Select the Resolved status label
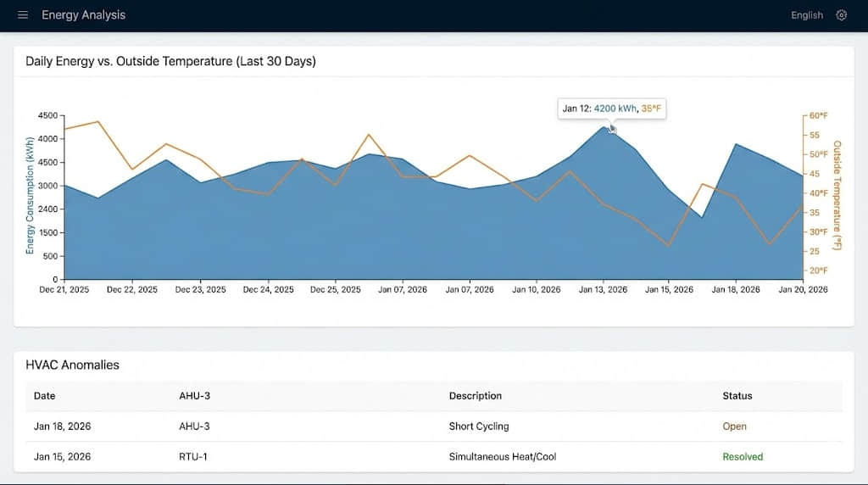 click(x=743, y=457)
